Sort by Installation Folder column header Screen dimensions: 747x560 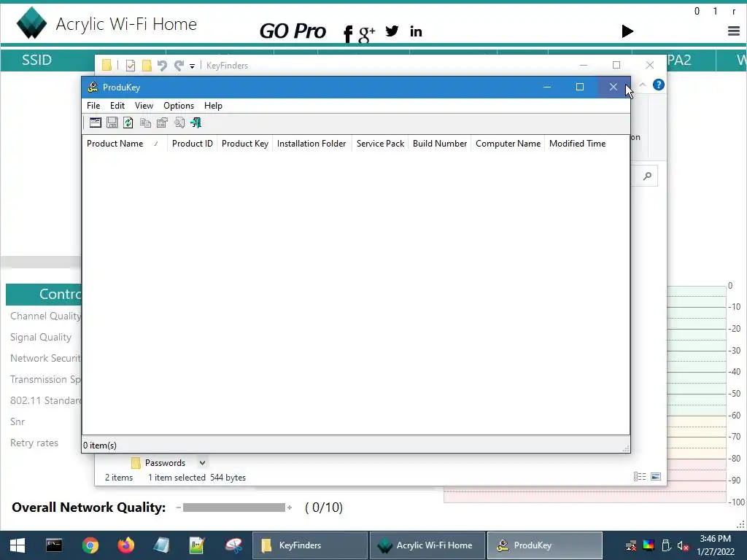click(311, 144)
